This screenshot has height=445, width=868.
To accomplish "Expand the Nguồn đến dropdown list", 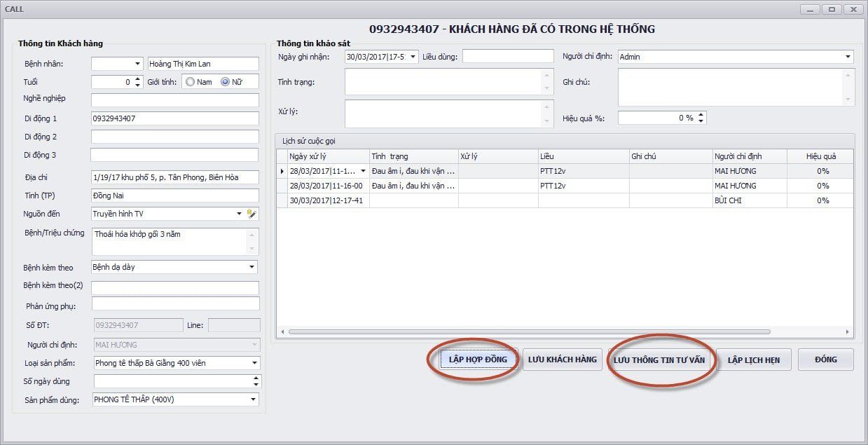I will pos(240,214).
